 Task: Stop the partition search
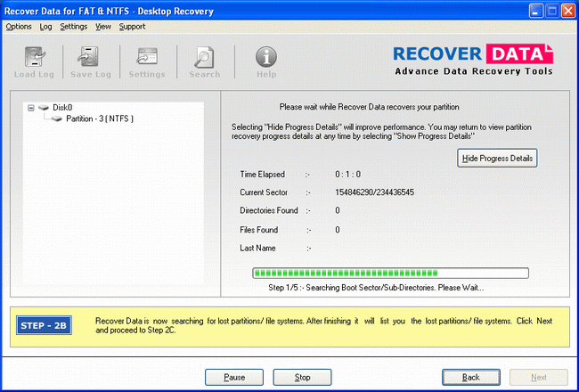pyautogui.click(x=303, y=377)
